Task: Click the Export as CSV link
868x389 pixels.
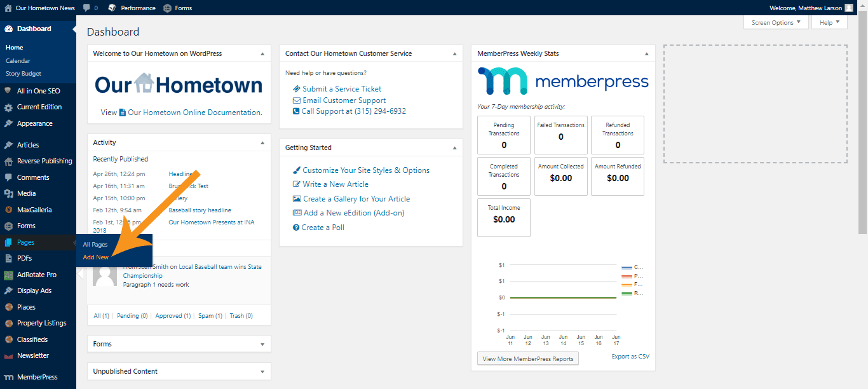Action: (630, 357)
